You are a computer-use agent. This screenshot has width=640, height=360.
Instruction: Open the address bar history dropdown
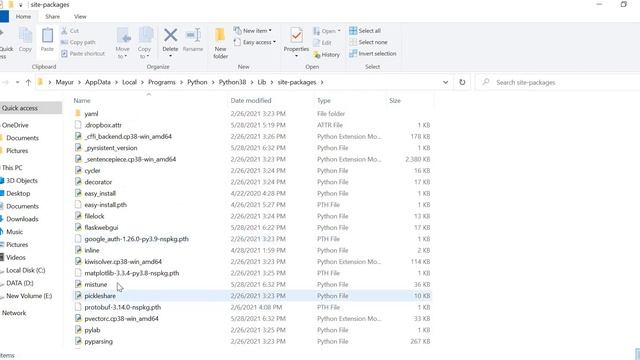[x=445, y=82]
